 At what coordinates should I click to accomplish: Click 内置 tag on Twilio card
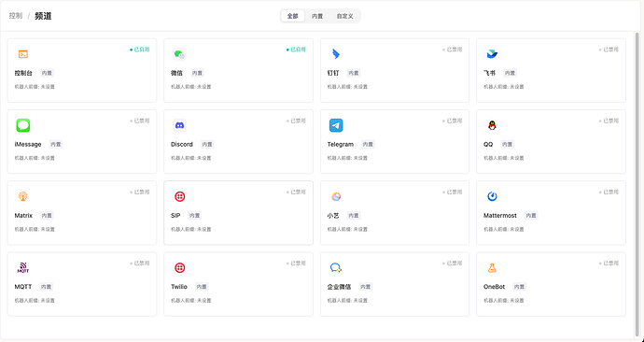[x=202, y=287]
